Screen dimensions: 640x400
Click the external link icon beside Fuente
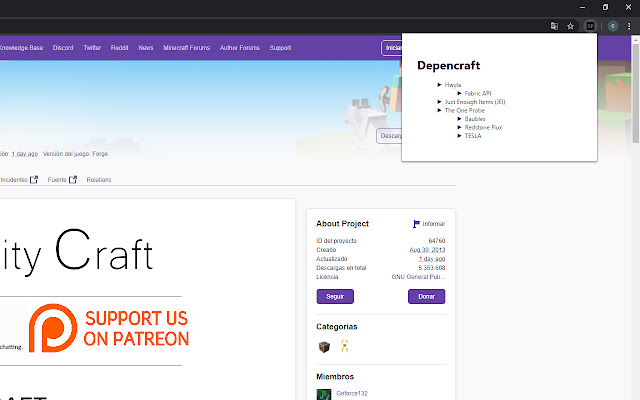pos(73,180)
